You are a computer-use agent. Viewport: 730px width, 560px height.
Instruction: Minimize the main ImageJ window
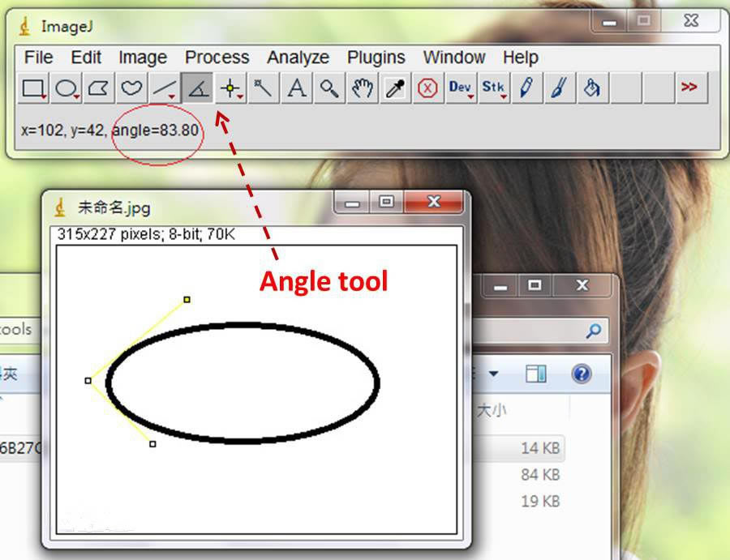point(609,22)
